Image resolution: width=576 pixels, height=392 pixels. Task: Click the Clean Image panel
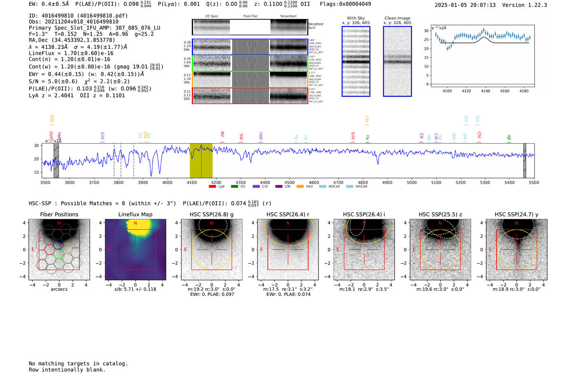tap(397, 61)
